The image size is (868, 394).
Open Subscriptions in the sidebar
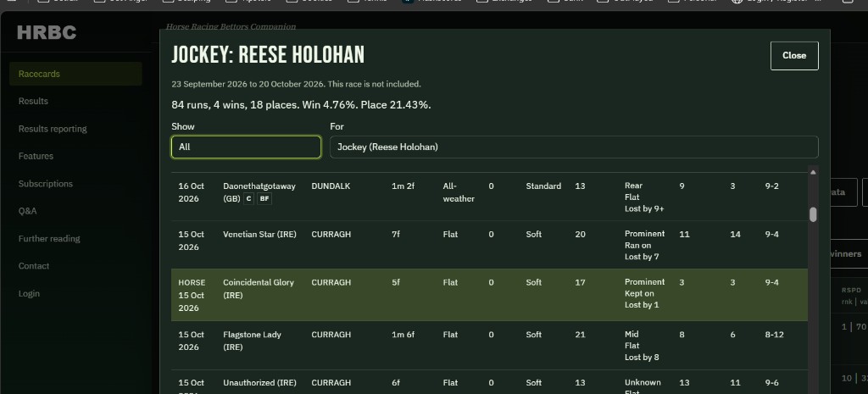46,184
